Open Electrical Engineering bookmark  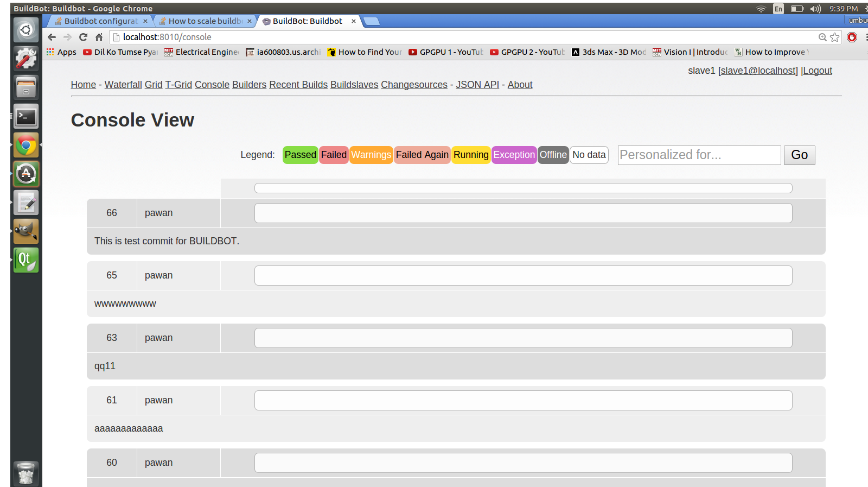tap(202, 52)
